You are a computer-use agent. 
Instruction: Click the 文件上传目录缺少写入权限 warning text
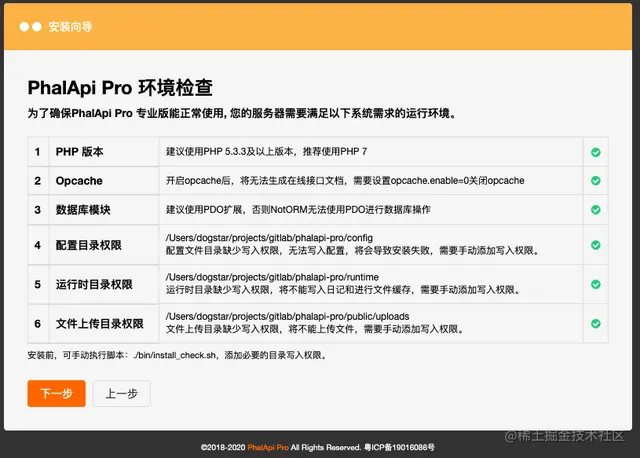click(x=315, y=329)
